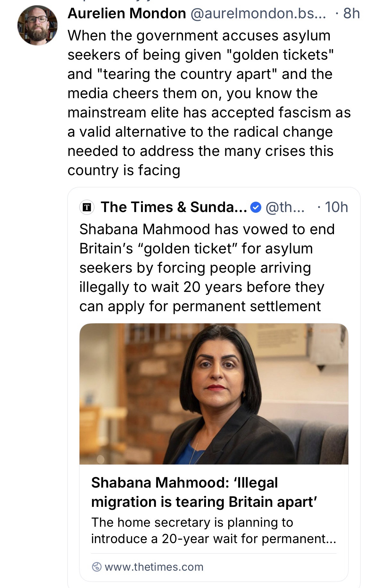Open Aurelien Mondon's profile picture
This screenshot has width=375, height=588.
[37, 25]
